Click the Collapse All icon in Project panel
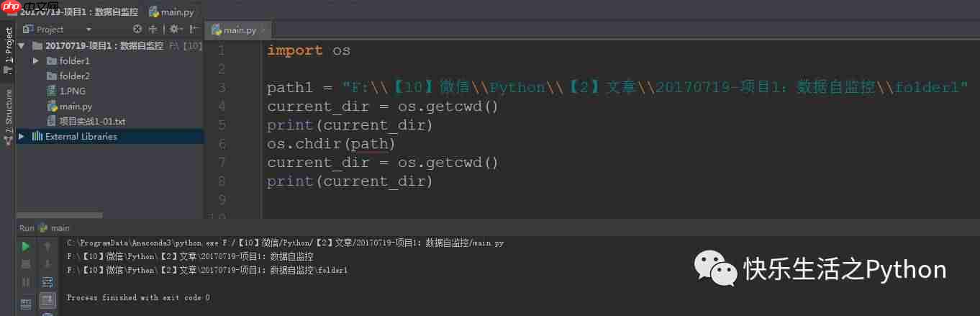 point(153,30)
